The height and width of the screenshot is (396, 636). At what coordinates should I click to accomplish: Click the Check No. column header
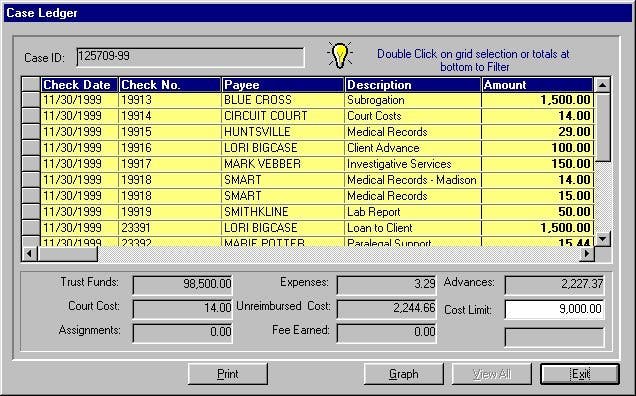(170, 85)
